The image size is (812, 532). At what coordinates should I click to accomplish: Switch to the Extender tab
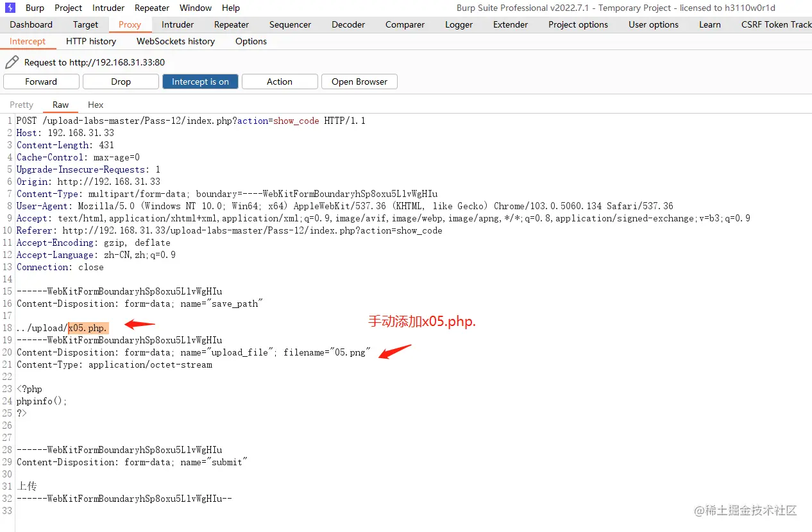tap(510, 24)
